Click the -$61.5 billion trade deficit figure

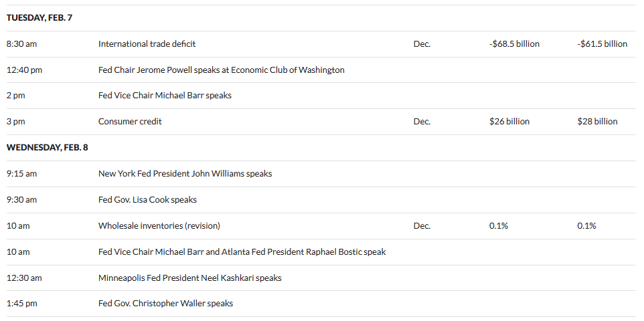tap(602, 44)
